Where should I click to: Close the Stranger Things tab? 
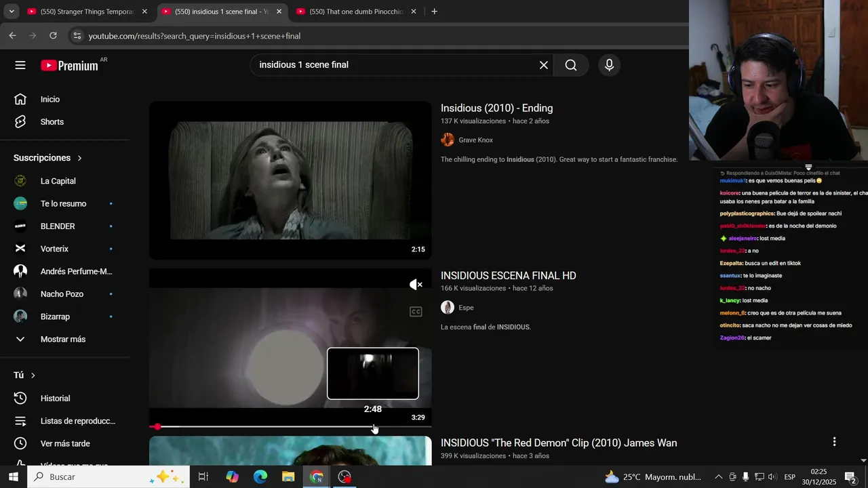tap(144, 12)
